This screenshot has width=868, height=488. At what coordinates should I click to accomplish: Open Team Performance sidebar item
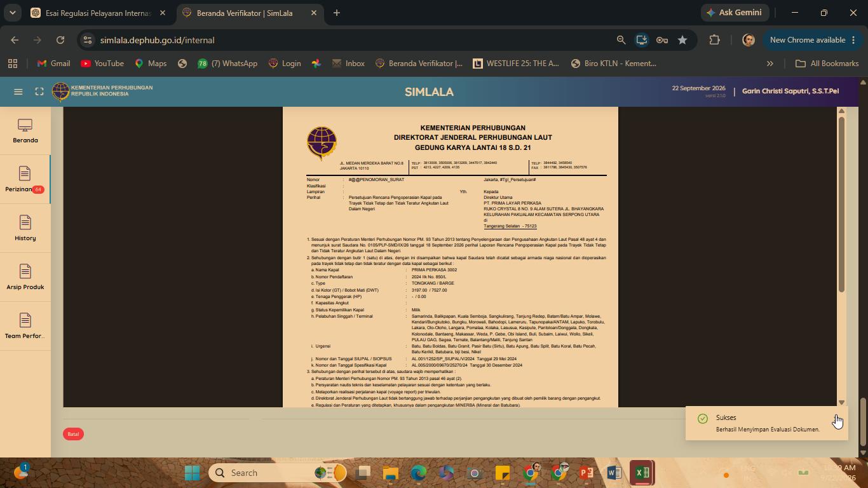click(25, 327)
